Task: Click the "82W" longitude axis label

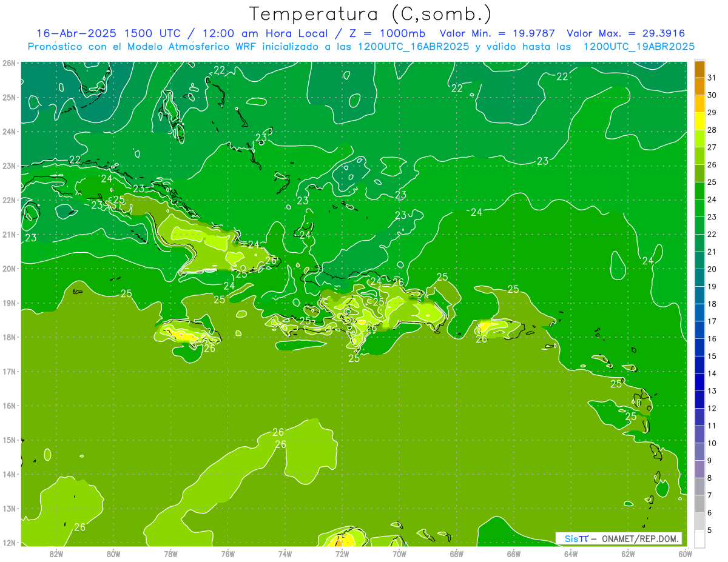Action: pos(56,553)
